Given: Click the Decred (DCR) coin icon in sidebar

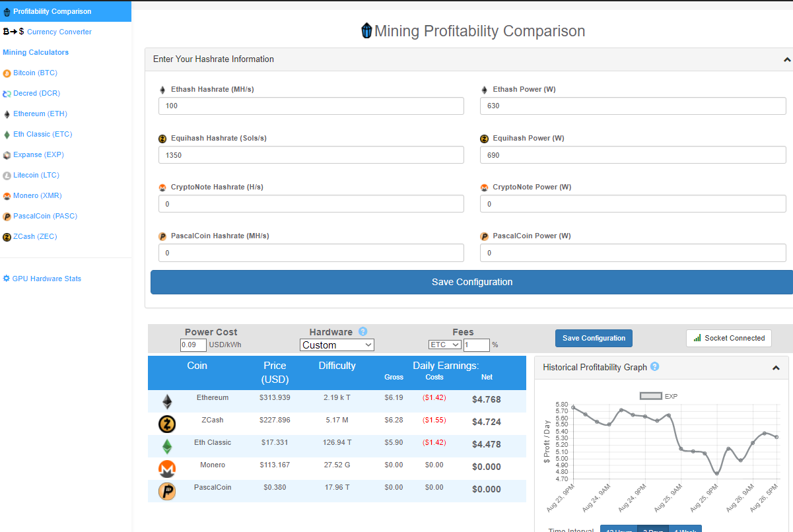Looking at the screenshot, I should (x=7, y=94).
